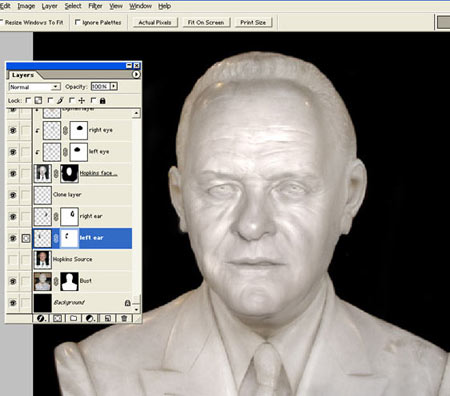This screenshot has width=450, height=396.
Task: Open the Window menu
Action: pyautogui.click(x=141, y=6)
